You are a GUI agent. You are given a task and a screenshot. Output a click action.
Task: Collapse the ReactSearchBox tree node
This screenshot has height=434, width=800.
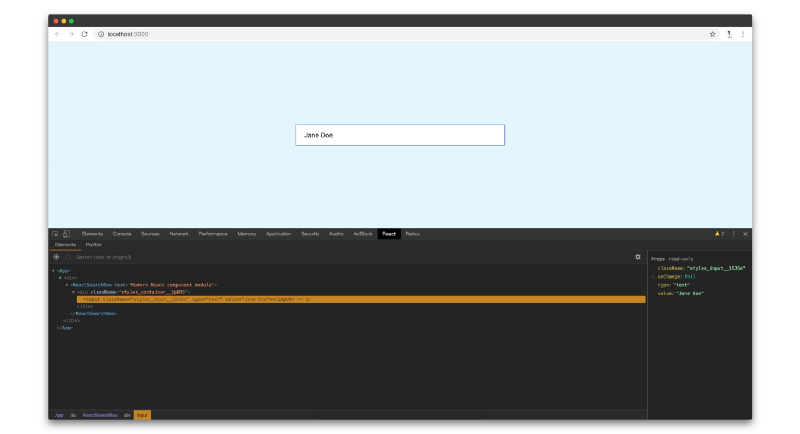click(67, 285)
